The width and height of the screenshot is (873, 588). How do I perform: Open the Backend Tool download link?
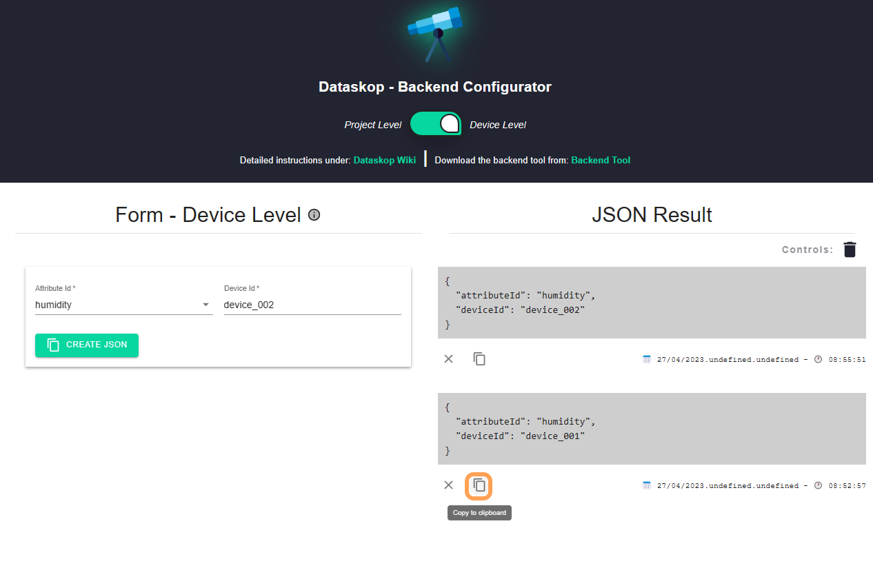click(601, 160)
